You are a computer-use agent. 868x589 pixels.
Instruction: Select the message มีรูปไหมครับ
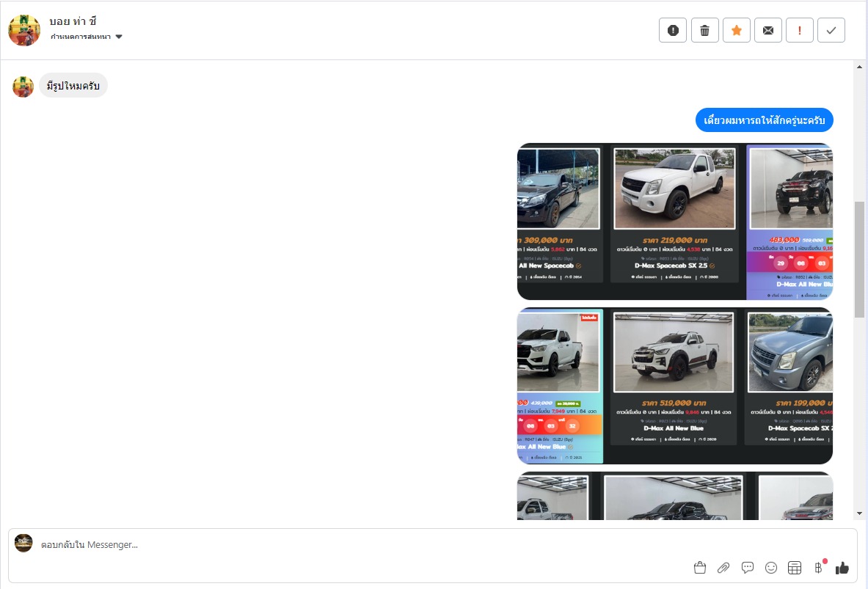pos(73,86)
